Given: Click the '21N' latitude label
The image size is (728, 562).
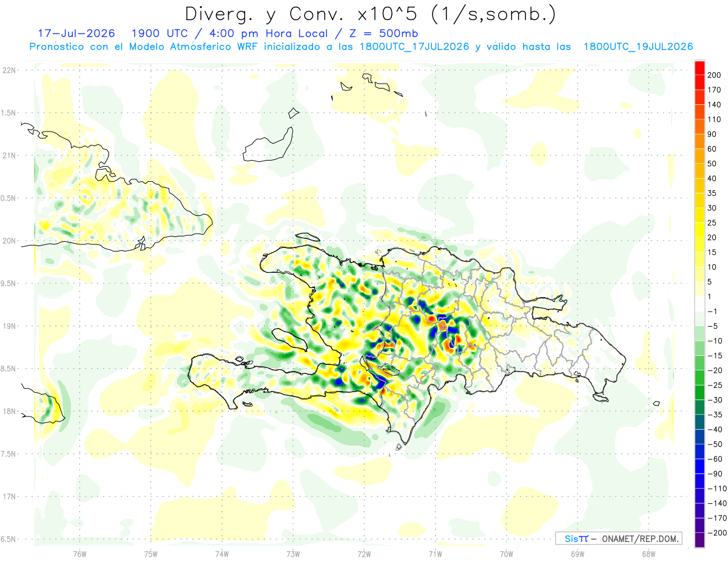Looking at the screenshot, I should 9,155.
